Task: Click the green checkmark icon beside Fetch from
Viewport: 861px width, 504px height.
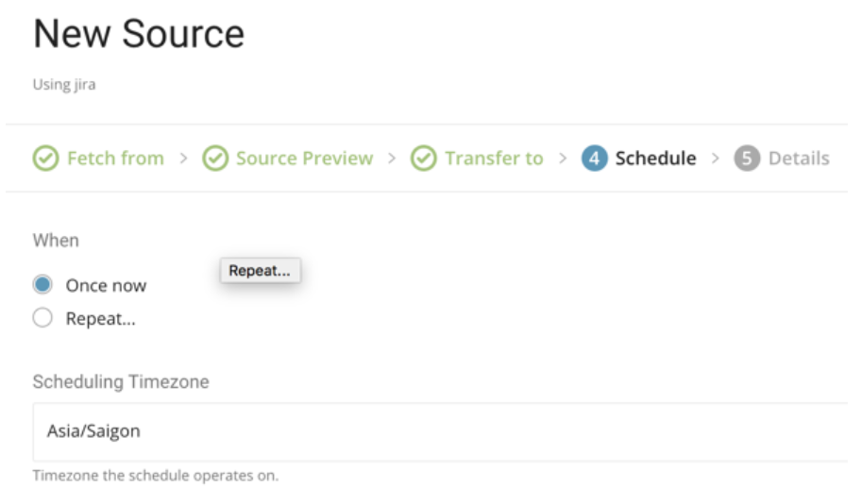Action: tap(46, 158)
